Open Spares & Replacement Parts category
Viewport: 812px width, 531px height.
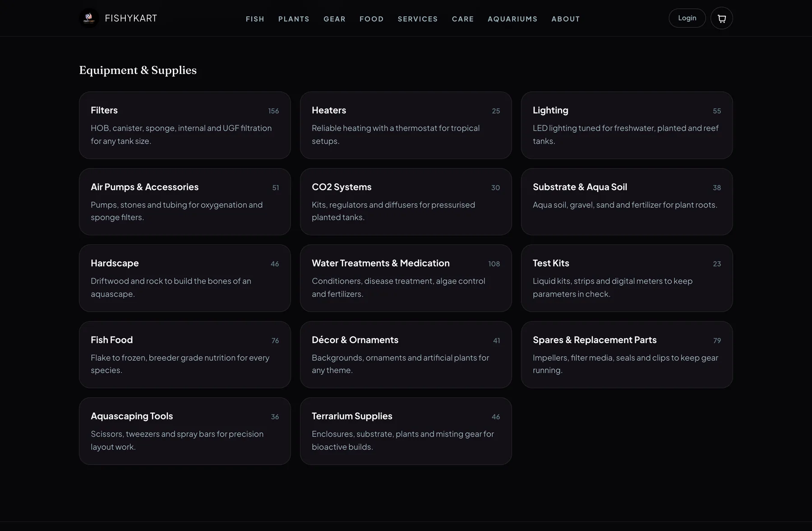[627, 354]
